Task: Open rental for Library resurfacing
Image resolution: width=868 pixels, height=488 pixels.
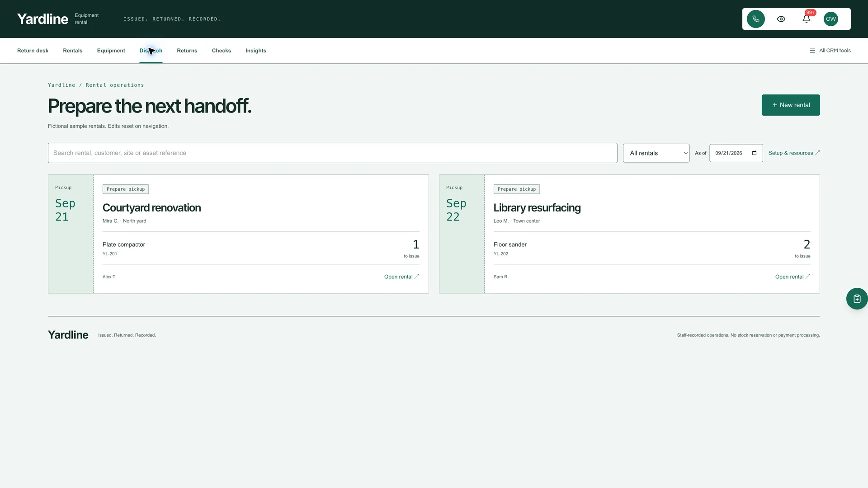Action: pyautogui.click(x=793, y=277)
